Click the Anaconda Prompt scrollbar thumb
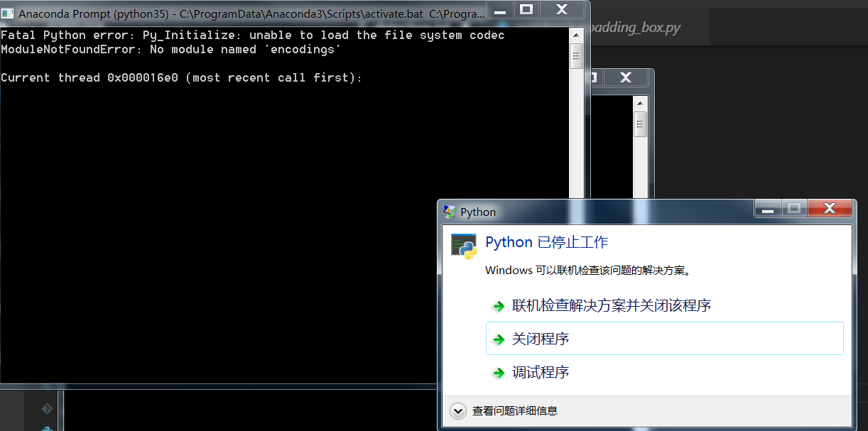The height and width of the screenshot is (431, 868). [577, 56]
